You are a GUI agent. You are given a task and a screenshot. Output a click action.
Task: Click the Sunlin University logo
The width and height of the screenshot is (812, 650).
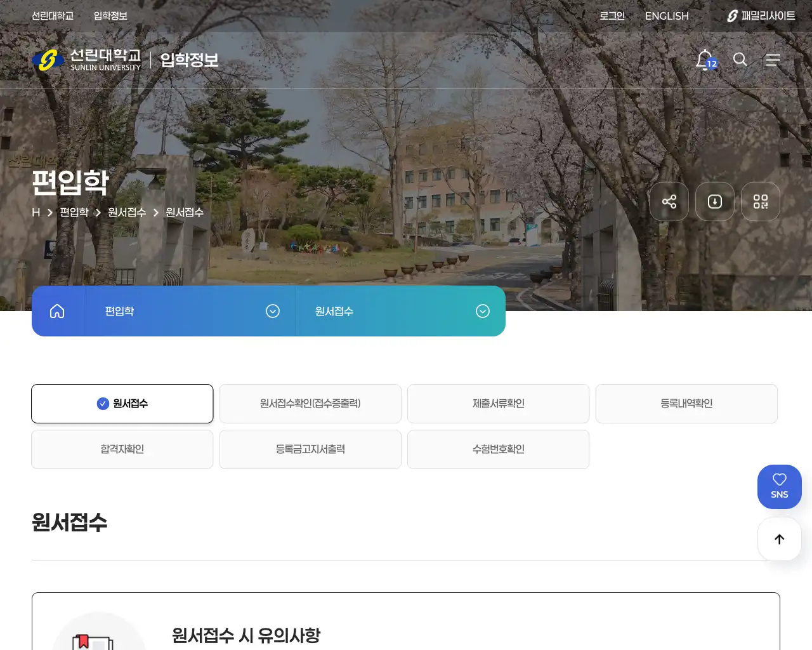[x=87, y=60]
